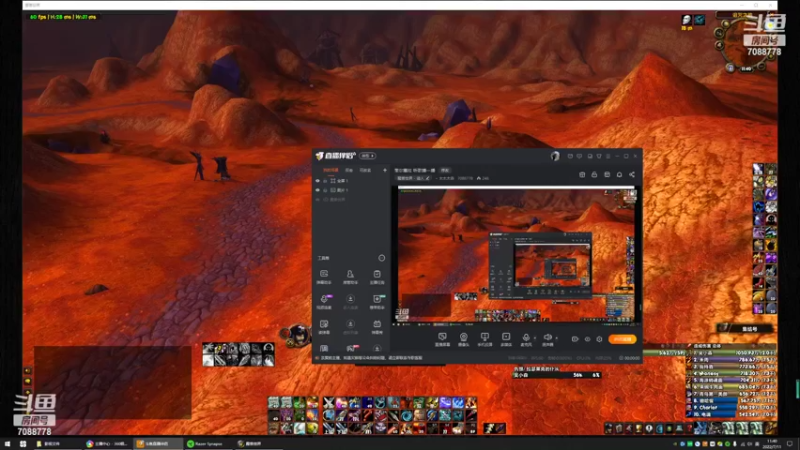800x450 pixels.
Task: Add the third source type in bottom bar
Action: click(485, 339)
